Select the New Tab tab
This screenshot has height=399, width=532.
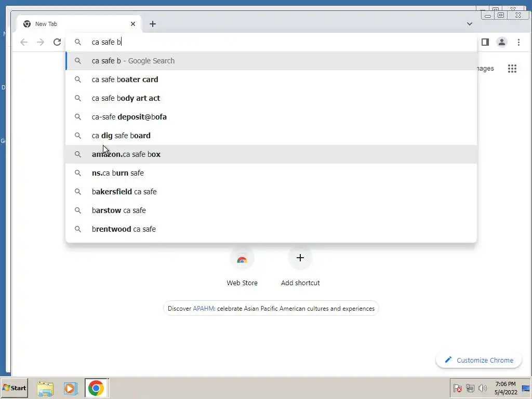pyautogui.click(x=78, y=24)
